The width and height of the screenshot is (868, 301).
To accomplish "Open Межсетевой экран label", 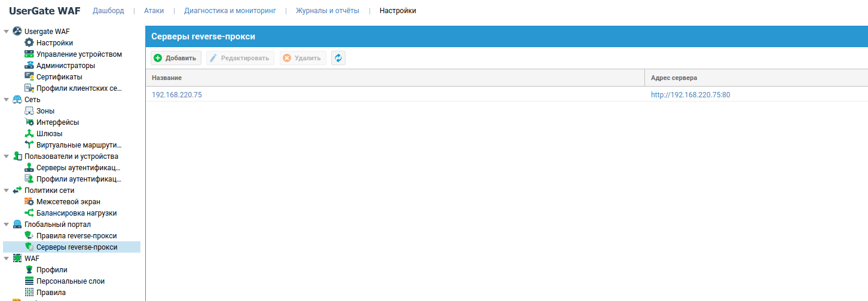I will (x=68, y=202).
